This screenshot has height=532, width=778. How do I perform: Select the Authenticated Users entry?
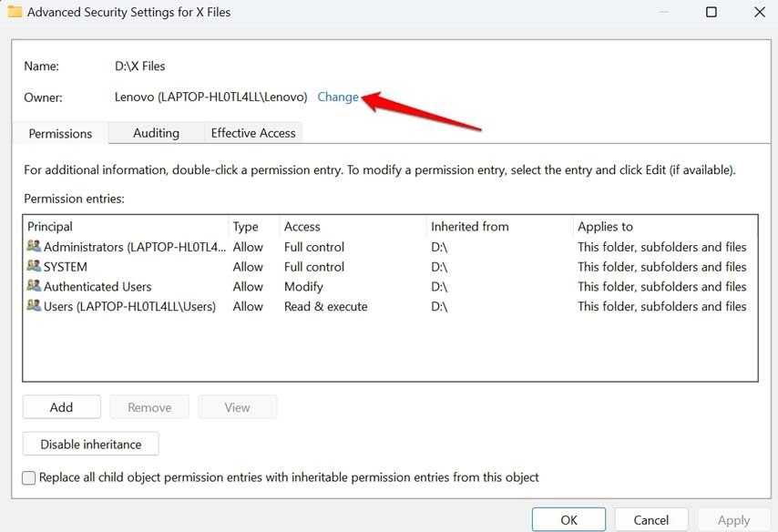[x=390, y=286]
